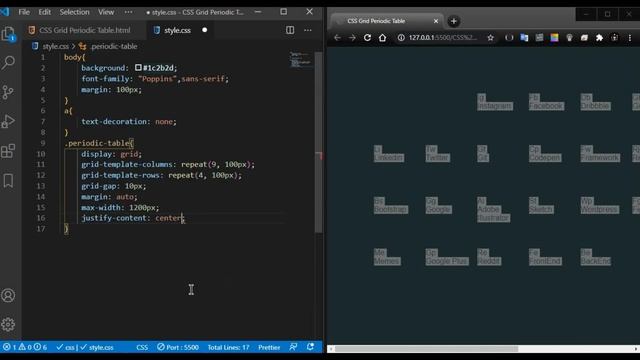
Task: Open the Bookmarks view in activity bar
Action: [x=8, y=180]
